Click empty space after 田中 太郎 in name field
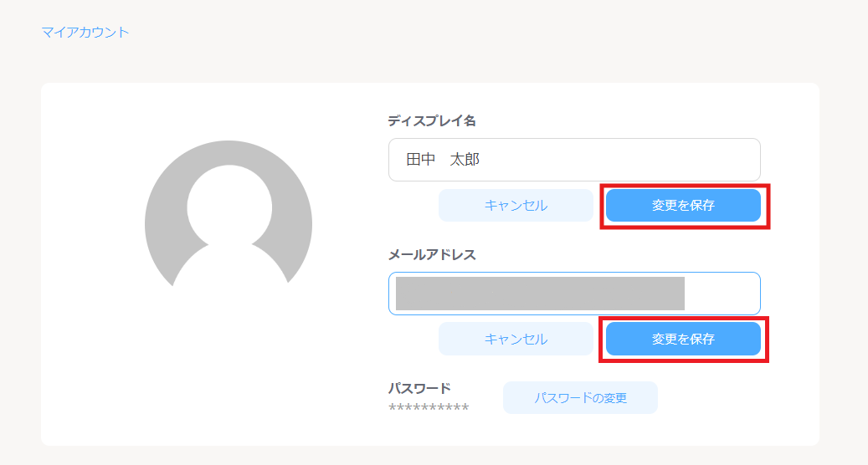The width and height of the screenshot is (868, 465). [x=619, y=160]
